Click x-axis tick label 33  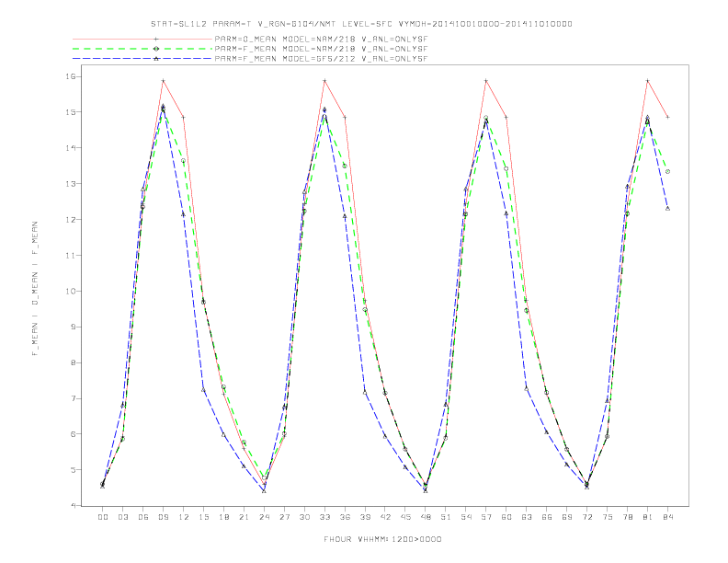[x=324, y=517]
